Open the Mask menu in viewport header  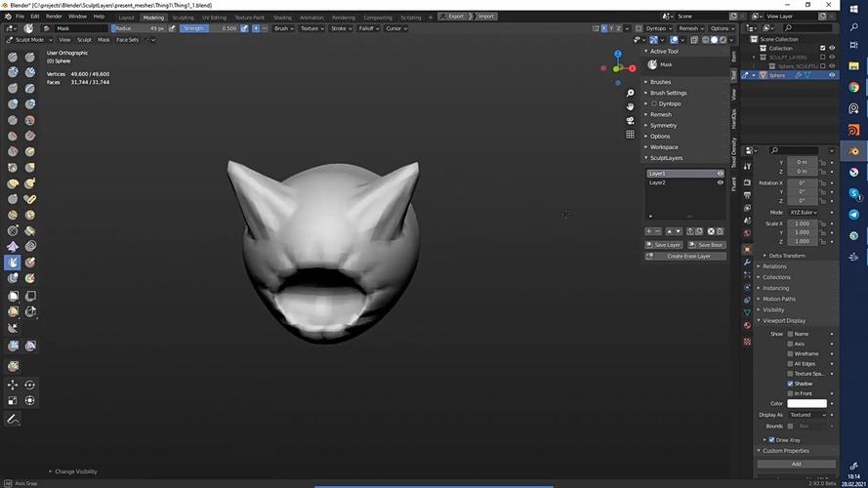pos(103,40)
